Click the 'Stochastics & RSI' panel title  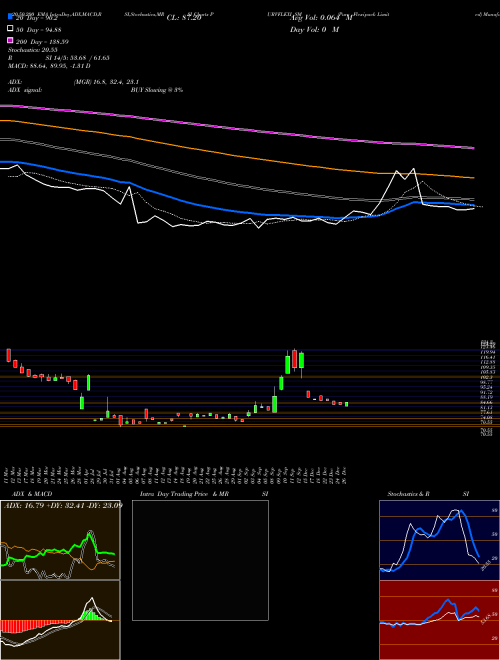tap(428, 494)
